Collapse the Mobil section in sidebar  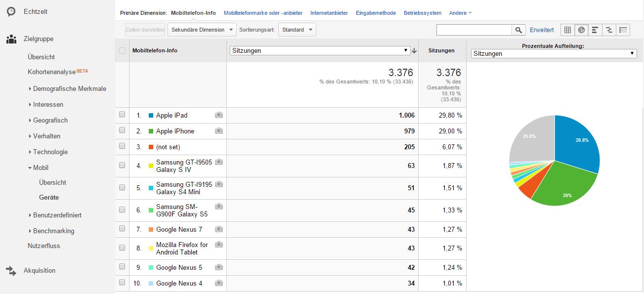click(x=38, y=168)
